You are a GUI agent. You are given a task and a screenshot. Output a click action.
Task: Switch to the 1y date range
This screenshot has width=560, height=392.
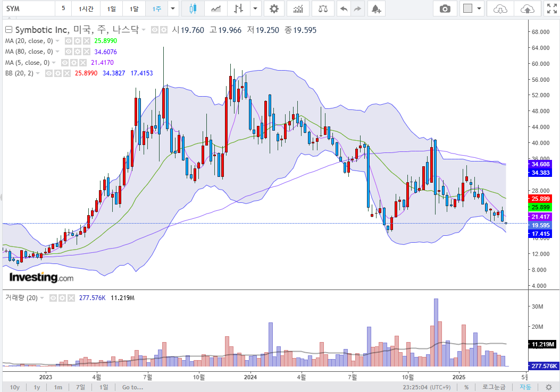click(37, 387)
